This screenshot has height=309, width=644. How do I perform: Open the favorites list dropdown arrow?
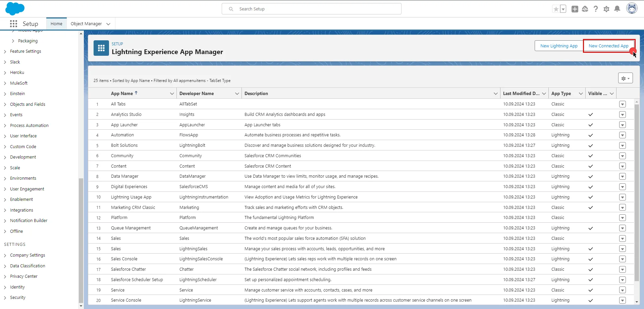point(563,9)
